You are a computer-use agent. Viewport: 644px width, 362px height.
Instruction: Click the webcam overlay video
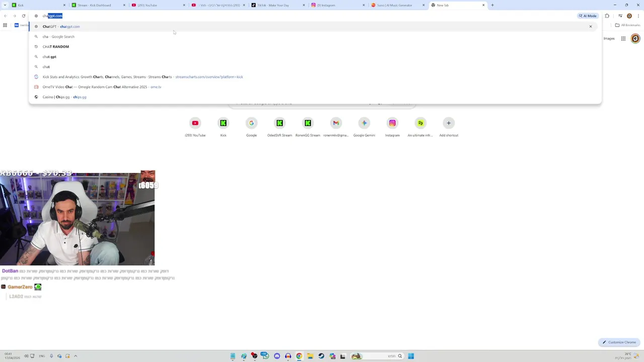tap(77, 218)
